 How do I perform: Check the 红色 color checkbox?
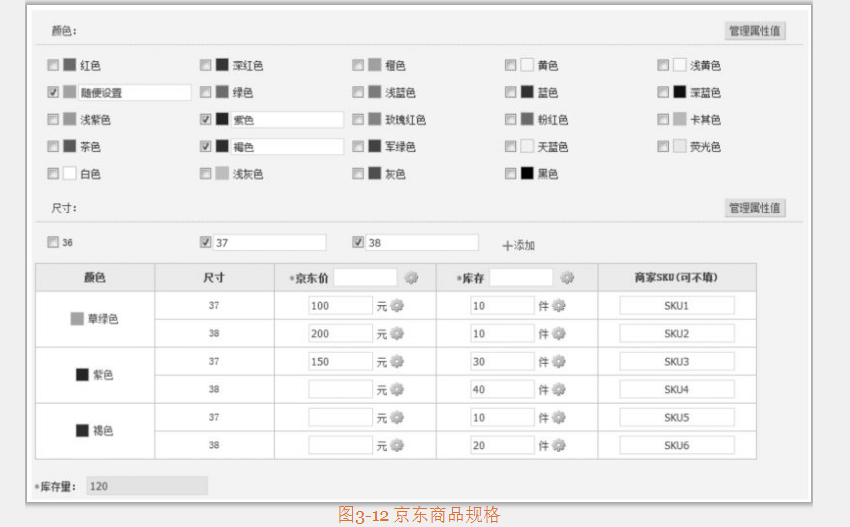53,66
